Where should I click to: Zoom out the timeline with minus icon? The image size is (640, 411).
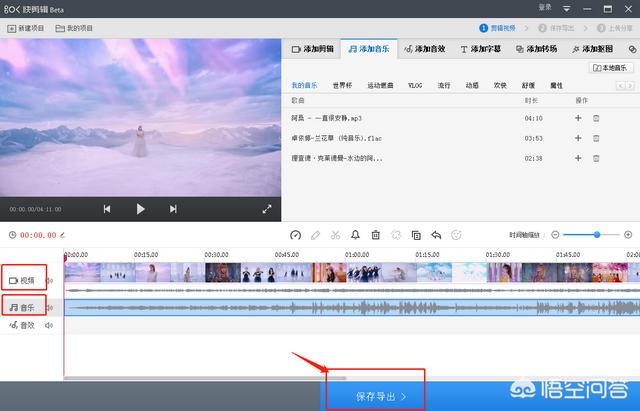[x=555, y=235]
